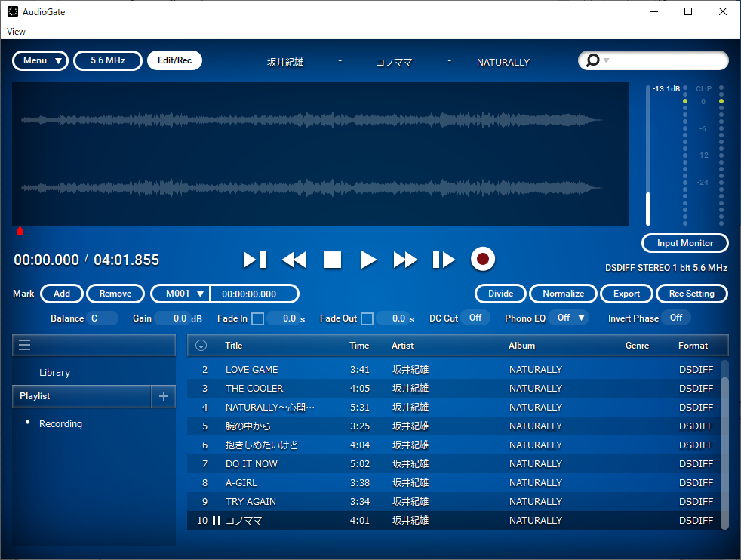Select track A-GIRL
Screen dimensions: 741x560
[454, 483]
